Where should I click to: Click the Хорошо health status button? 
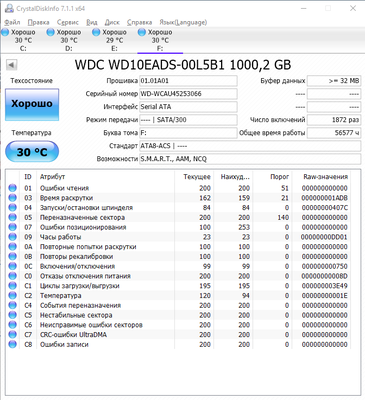32,104
